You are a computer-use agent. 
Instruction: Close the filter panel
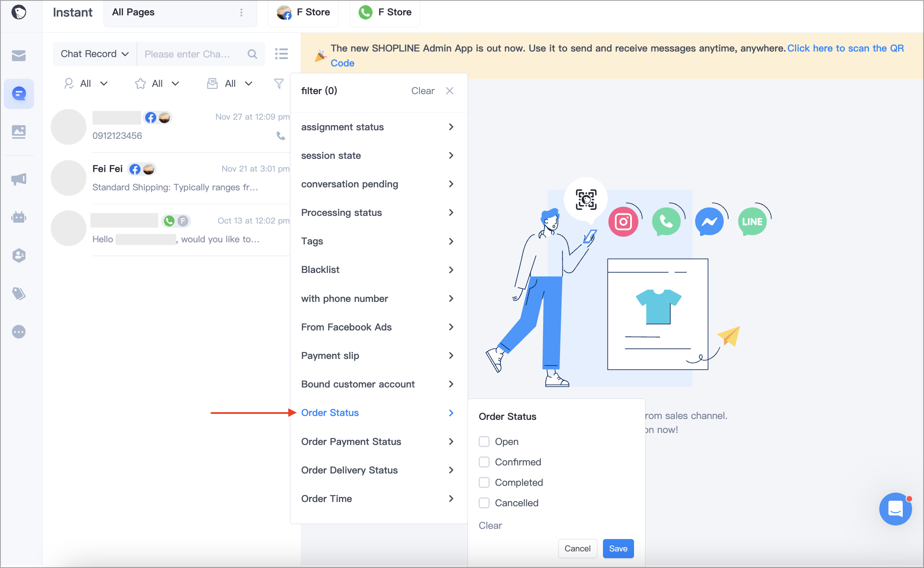[450, 91]
